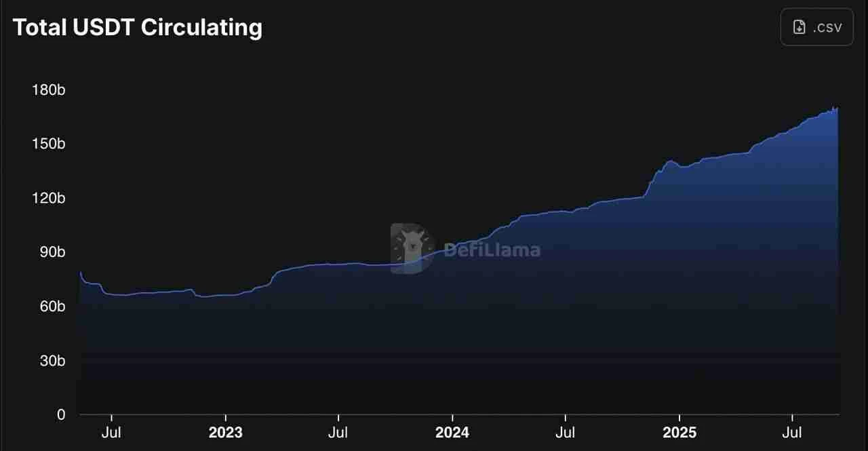868x451 pixels.
Task: Select the 150b y-axis label
Action: tap(48, 144)
